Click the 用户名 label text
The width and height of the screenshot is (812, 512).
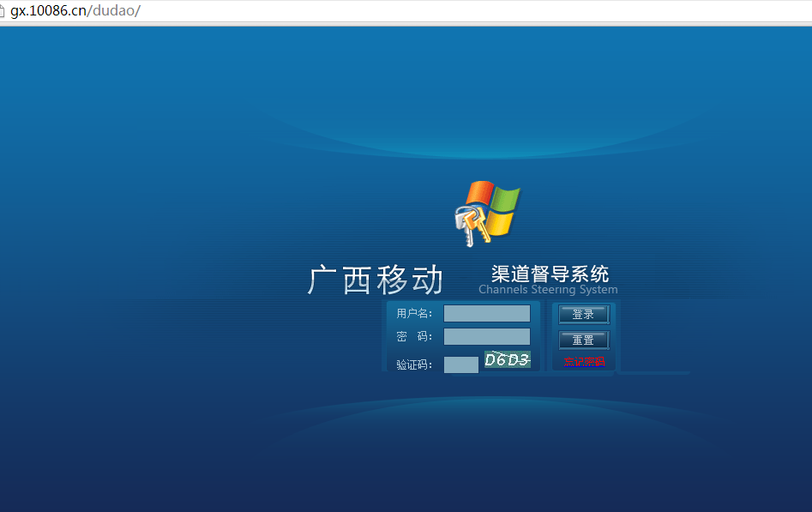point(414,314)
